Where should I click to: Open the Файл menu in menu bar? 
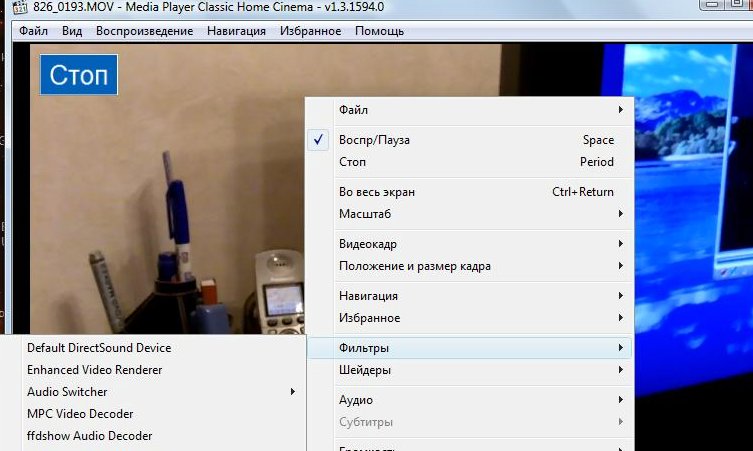(33, 31)
